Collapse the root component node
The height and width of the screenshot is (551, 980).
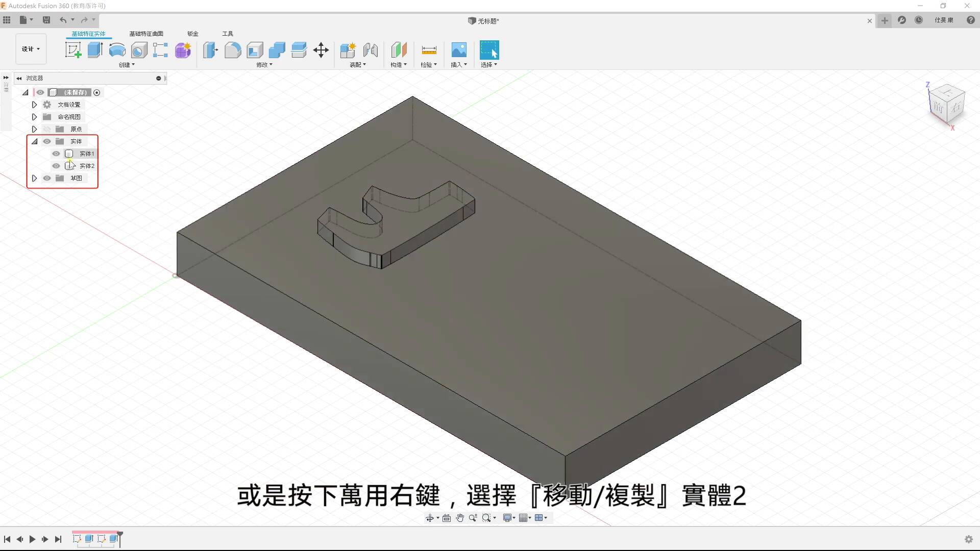pos(25,92)
